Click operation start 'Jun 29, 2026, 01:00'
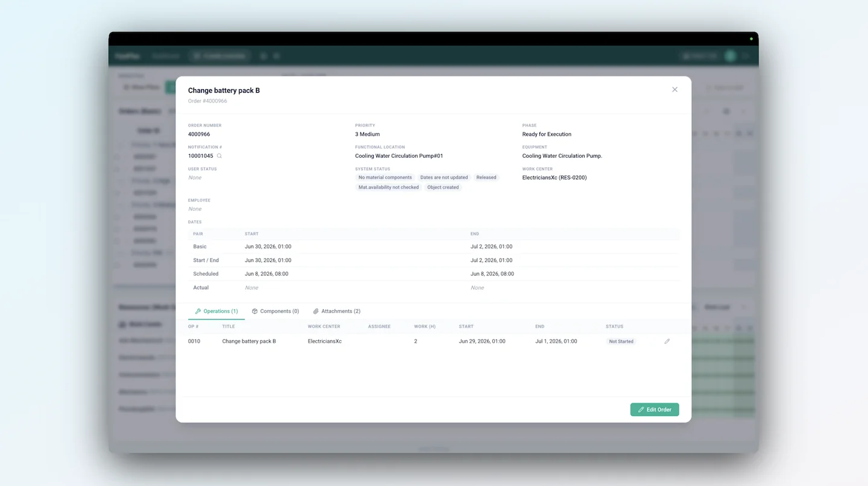 482,341
